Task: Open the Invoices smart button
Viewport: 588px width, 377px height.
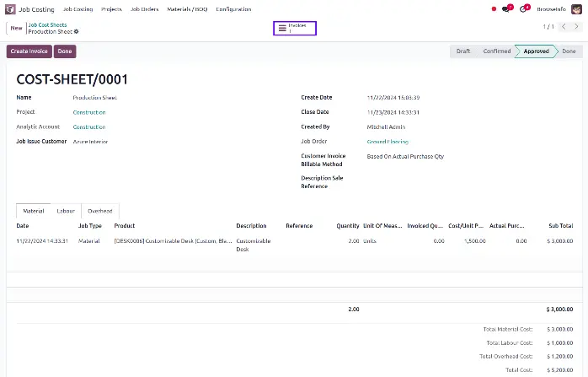Action: pyautogui.click(x=295, y=28)
